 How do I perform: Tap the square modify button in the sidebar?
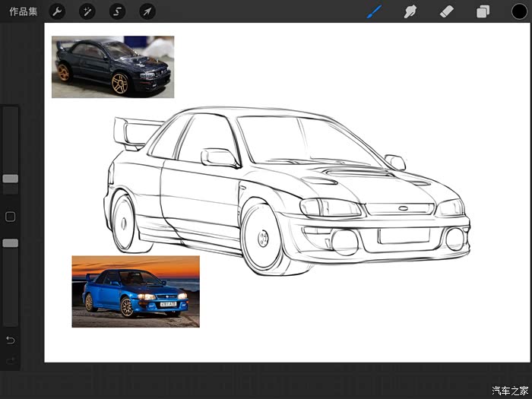pyautogui.click(x=11, y=217)
